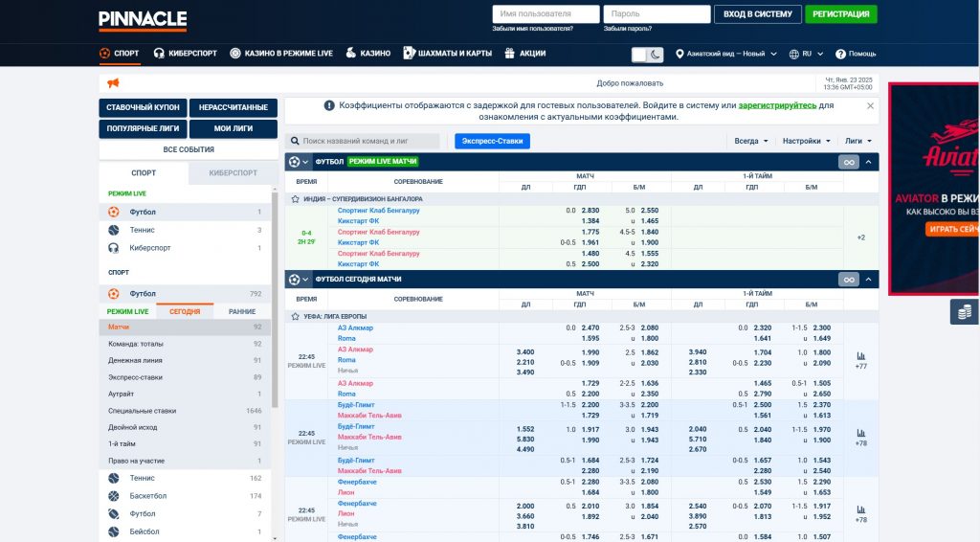Open the Спорт section in top navigation

click(x=120, y=53)
